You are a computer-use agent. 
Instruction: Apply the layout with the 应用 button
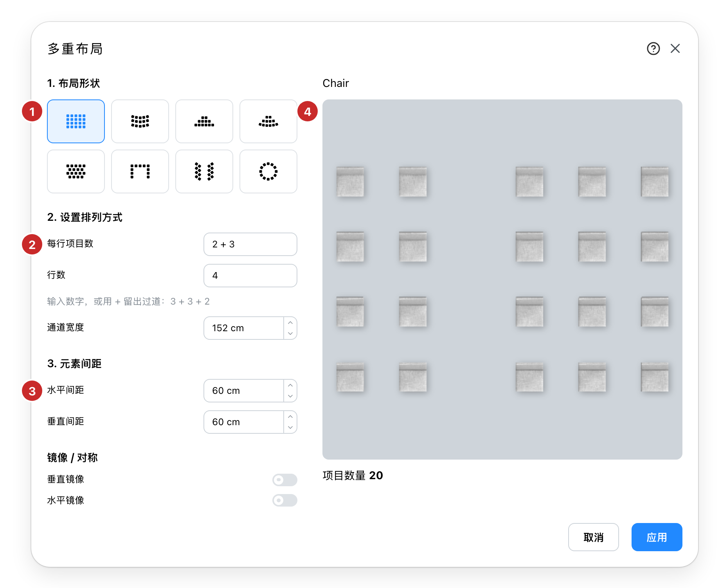point(657,537)
